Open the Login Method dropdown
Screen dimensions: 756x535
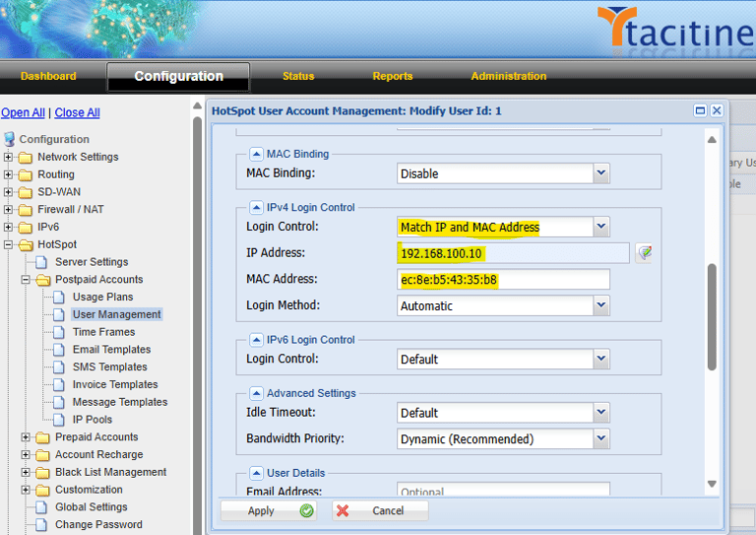pos(600,305)
